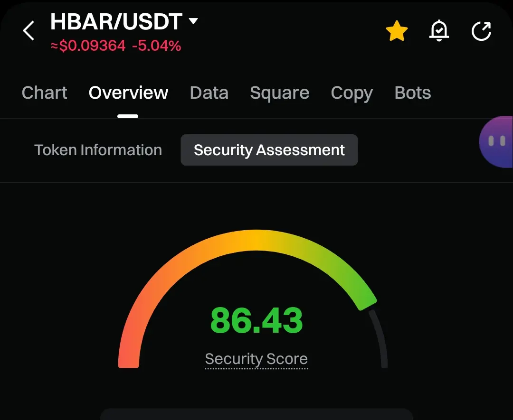This screenshot has width=513, height=420.
Task: Click the 86.43 score value
Action: 256,320
